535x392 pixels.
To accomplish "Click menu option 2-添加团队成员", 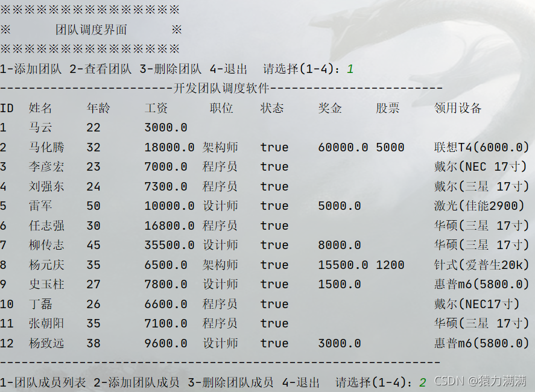I will pyautogui.click(x=136, y=383).
